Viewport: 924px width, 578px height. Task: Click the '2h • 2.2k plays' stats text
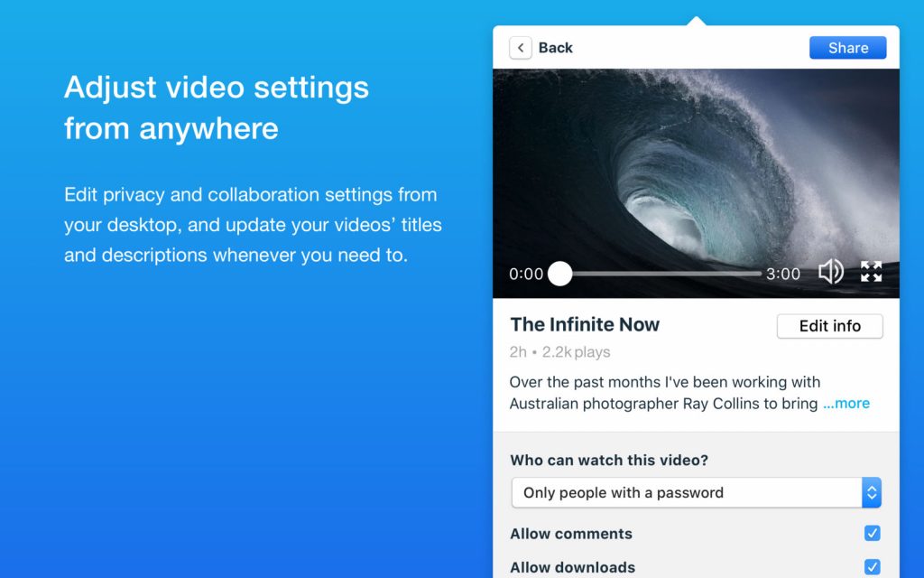[559, 352]
